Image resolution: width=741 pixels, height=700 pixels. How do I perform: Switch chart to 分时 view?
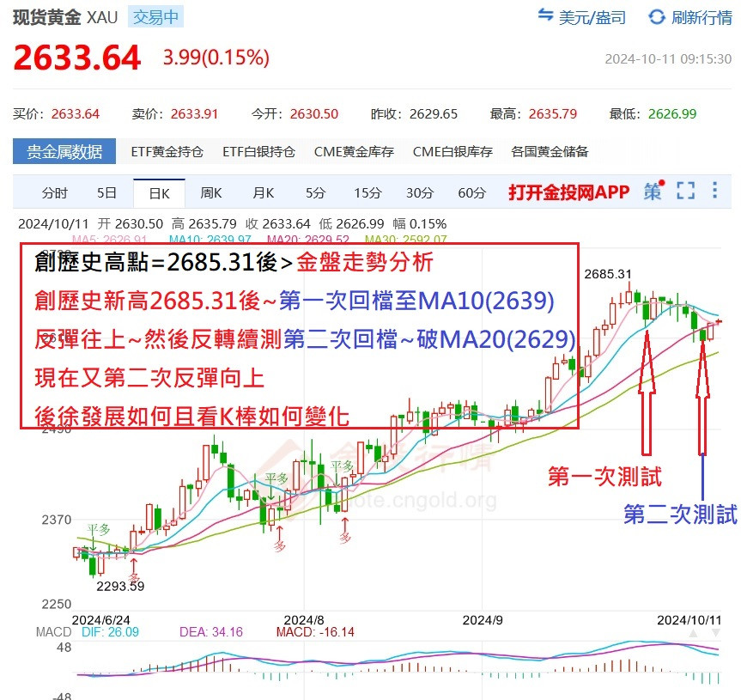point(55,193)
